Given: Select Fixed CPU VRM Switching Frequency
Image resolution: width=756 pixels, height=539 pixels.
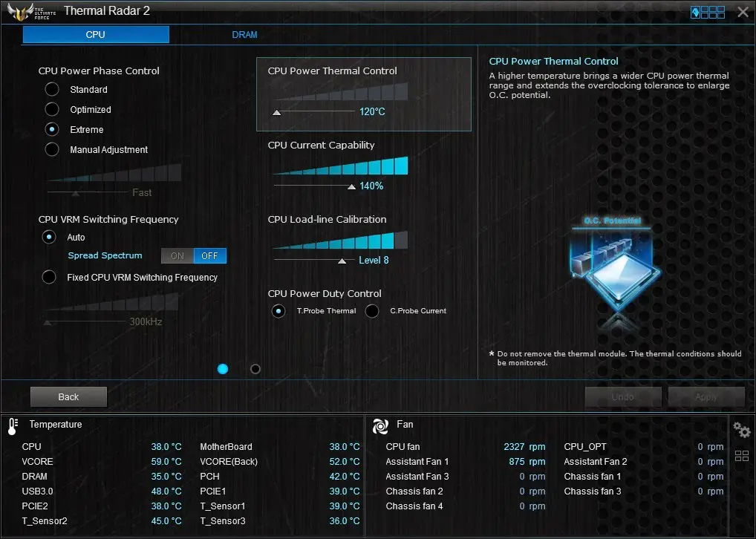Looking at the screenshot, I should pos(49,277).
